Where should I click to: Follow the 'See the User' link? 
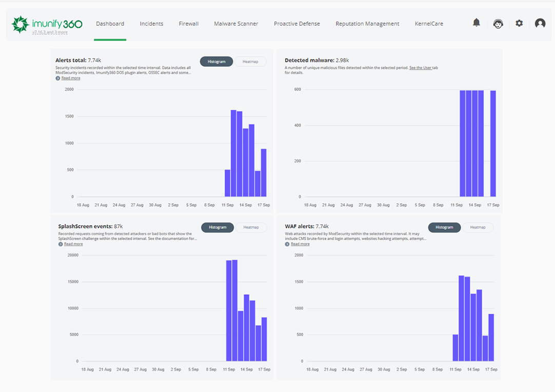coord(420,68)
